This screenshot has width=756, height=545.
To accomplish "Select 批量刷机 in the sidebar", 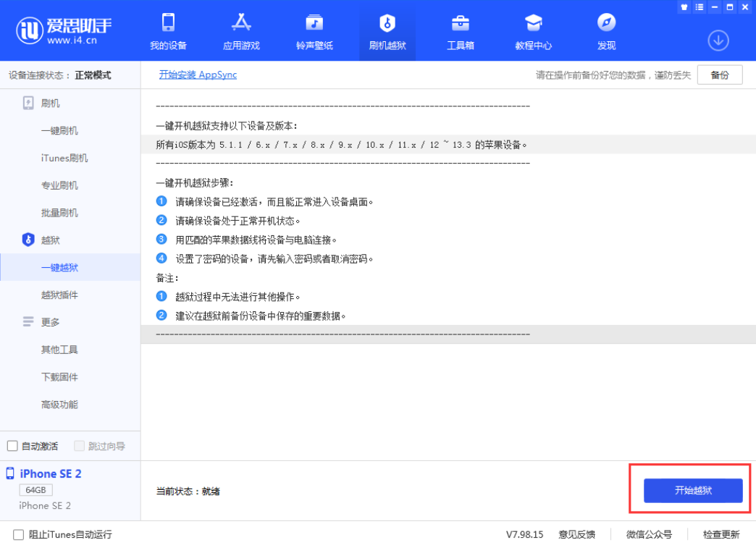I will pyautogui.click(x=59, y=213).
